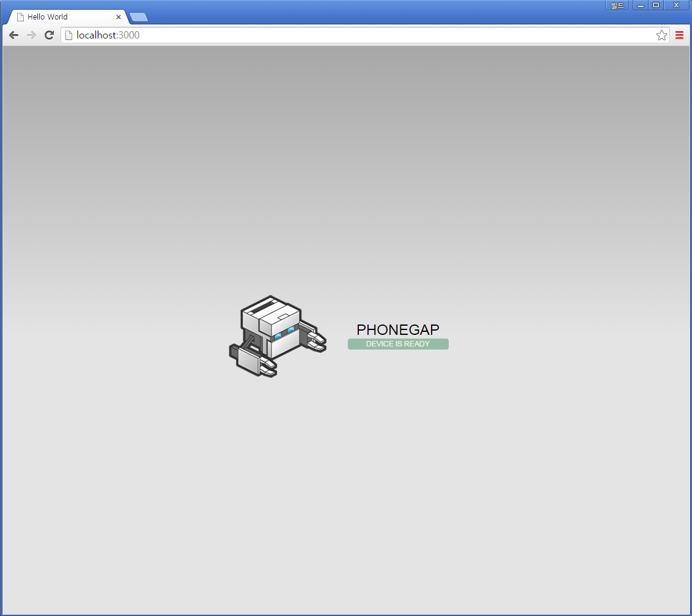Click the browser back arrow

(13, 35)
